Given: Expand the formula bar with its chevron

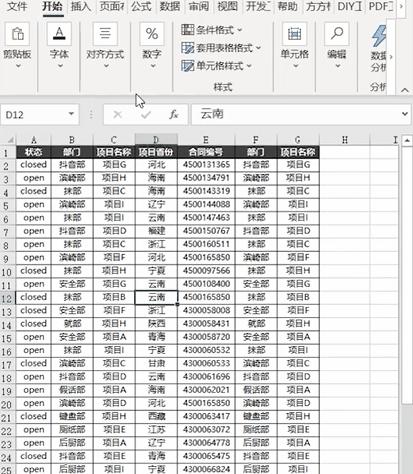Looking at the screenshot, I should click(x=405, y=114).
